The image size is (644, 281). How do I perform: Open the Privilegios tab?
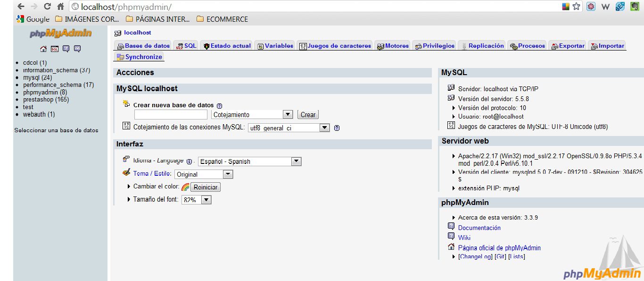(435, 46)
